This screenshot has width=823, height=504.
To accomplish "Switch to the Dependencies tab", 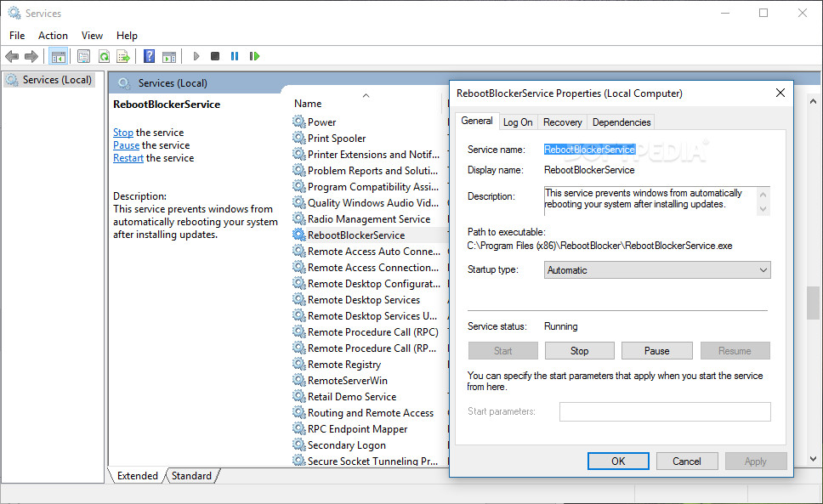I will (622, 122).
